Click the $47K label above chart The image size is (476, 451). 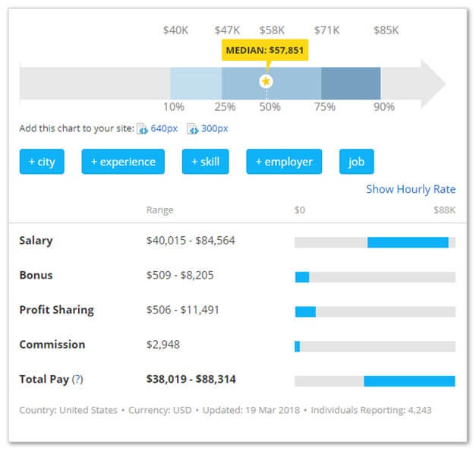227,30
